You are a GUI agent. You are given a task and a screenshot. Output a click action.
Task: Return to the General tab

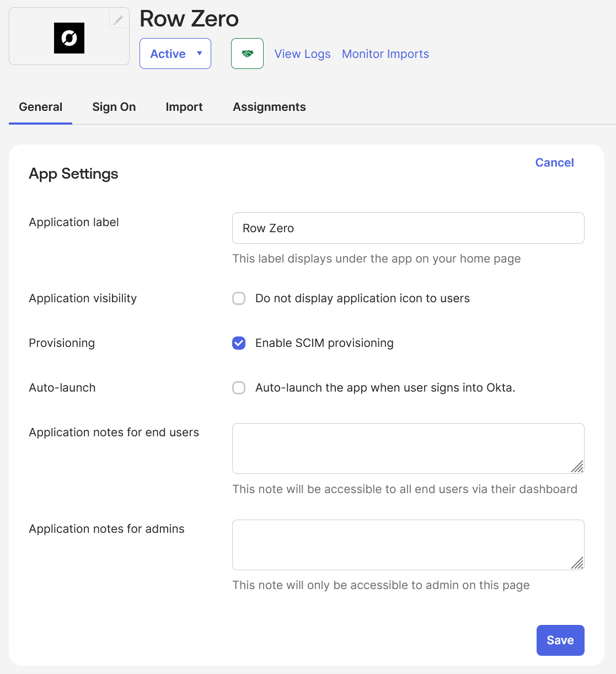[40, 107]
